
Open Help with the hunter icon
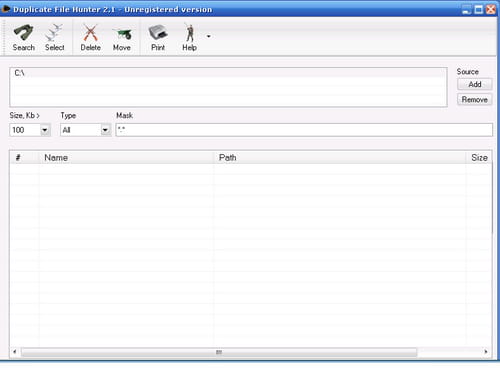coord(189,38)
